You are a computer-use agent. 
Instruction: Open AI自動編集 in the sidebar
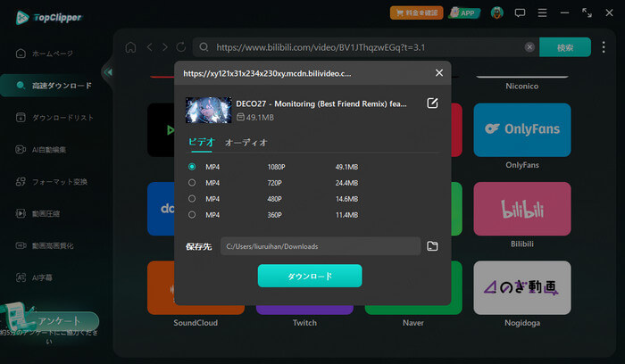(41, 149)
